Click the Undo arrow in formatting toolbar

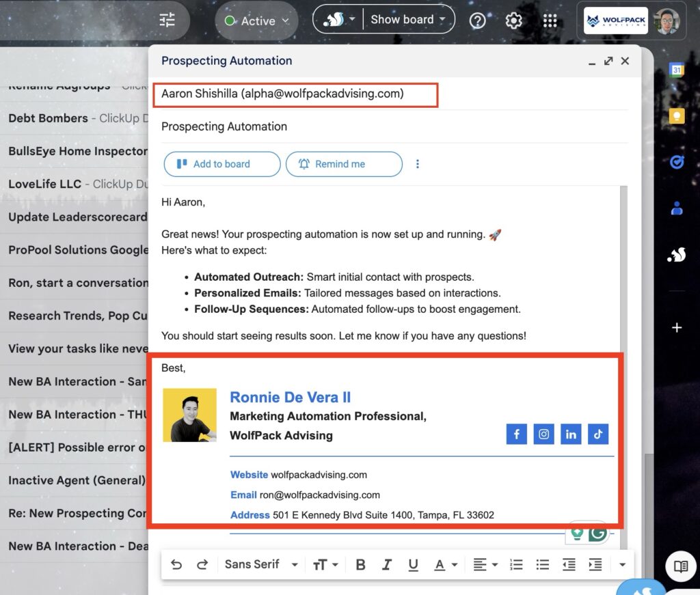[x=176, y=565]
